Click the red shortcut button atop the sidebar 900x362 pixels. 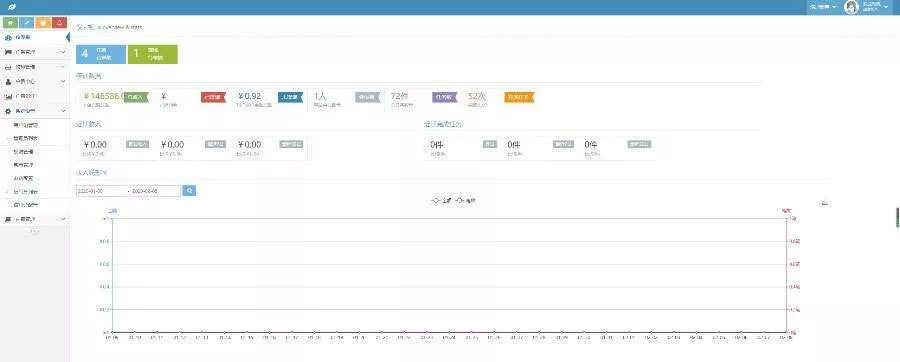[x=59, y=23]
